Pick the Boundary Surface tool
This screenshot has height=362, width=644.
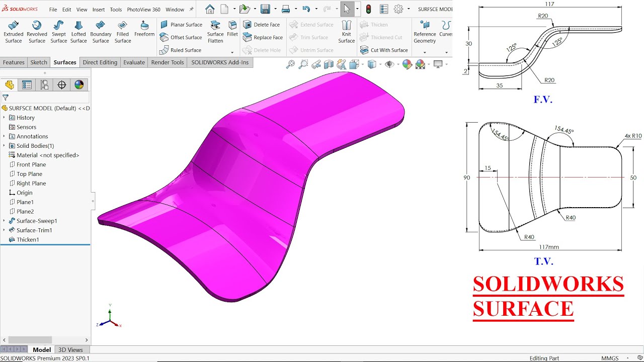pyautogui.click(x=101, y=32)
